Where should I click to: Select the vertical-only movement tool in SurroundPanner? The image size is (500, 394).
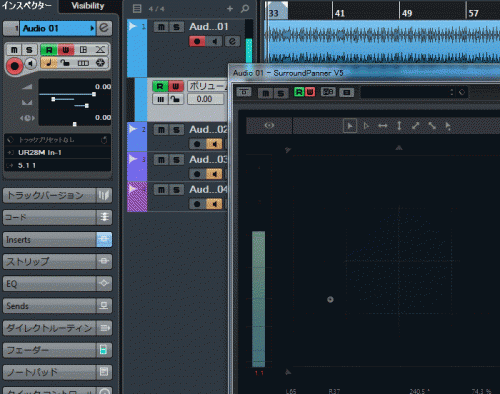[x=399, y=126]
